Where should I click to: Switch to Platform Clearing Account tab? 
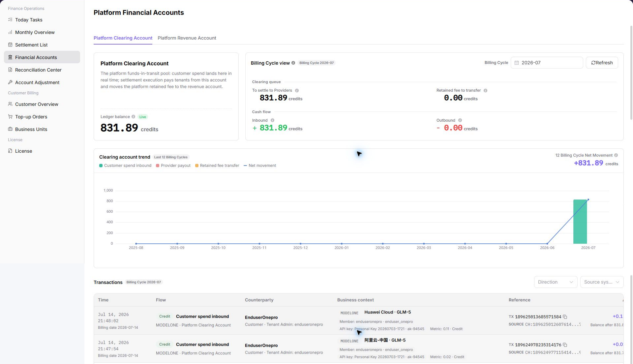[123, 38]
